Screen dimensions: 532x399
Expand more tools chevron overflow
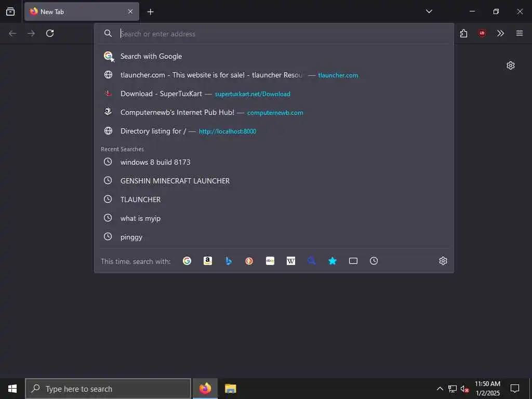(500, 33)
